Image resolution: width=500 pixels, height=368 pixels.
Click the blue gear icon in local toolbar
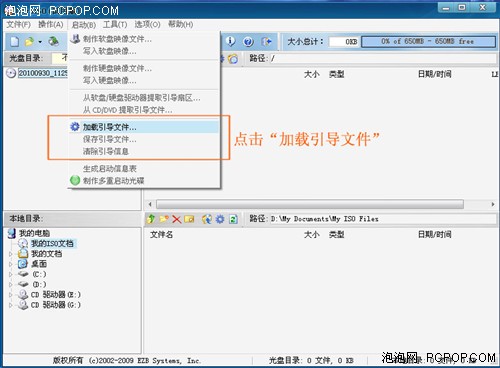[x=220, y=219]
